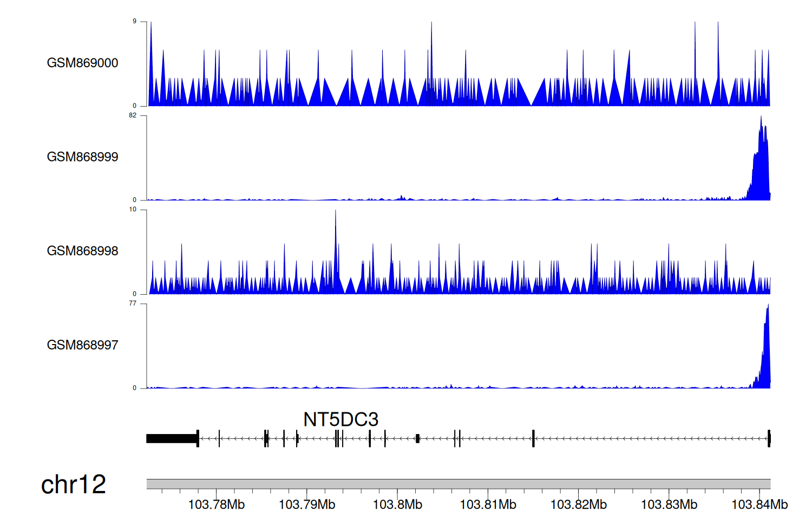Image resolution: width=812 pixels, height=531 pixels.
Task: Click the y-axis maximum value 77
Action: click(x=133, y=303)
